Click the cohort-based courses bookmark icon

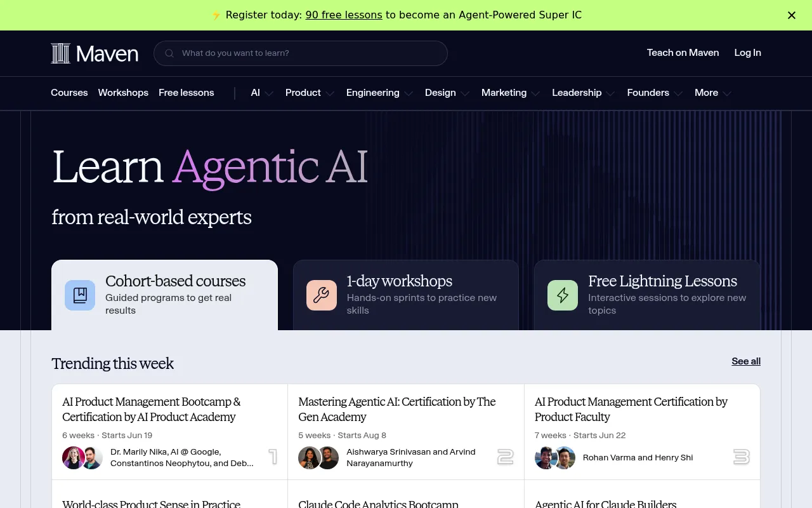tap(80, 295)
